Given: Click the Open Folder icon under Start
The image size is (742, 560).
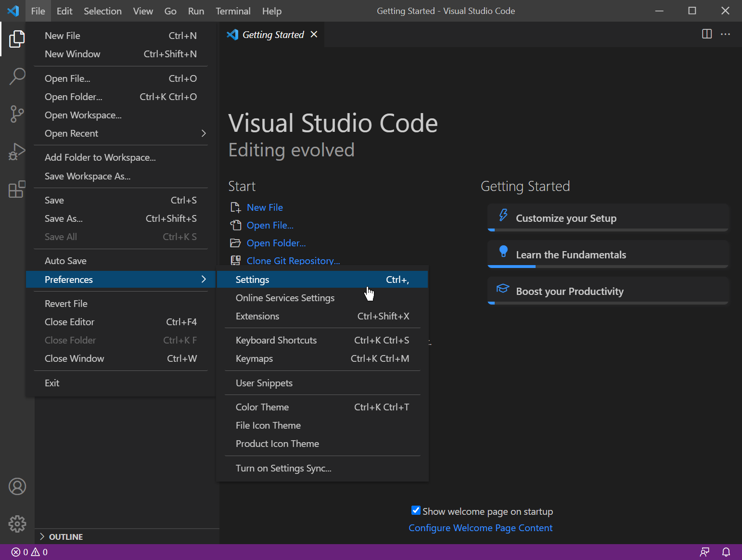Looking at the screenshot, I should click(x=235, y=243).
